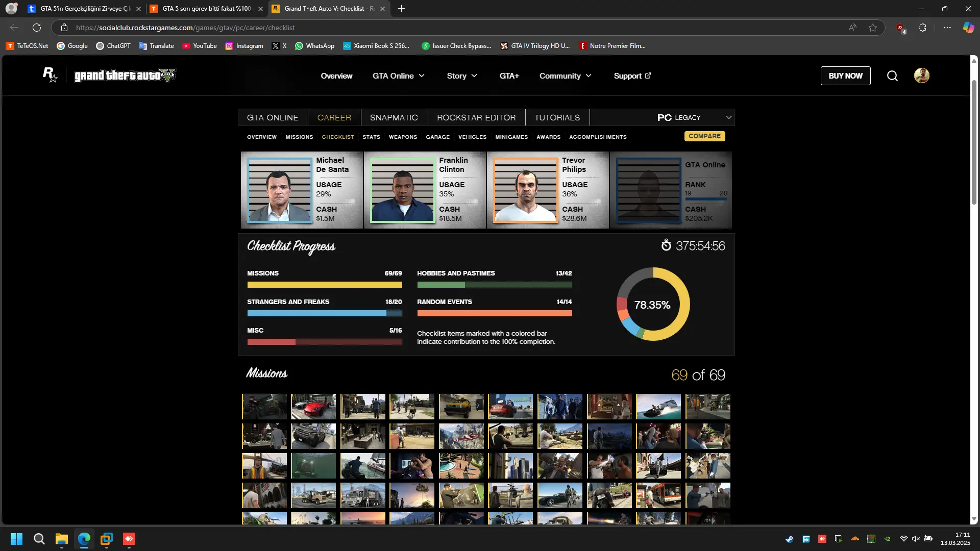Open the Instagram bookmark

coord(244,46)
